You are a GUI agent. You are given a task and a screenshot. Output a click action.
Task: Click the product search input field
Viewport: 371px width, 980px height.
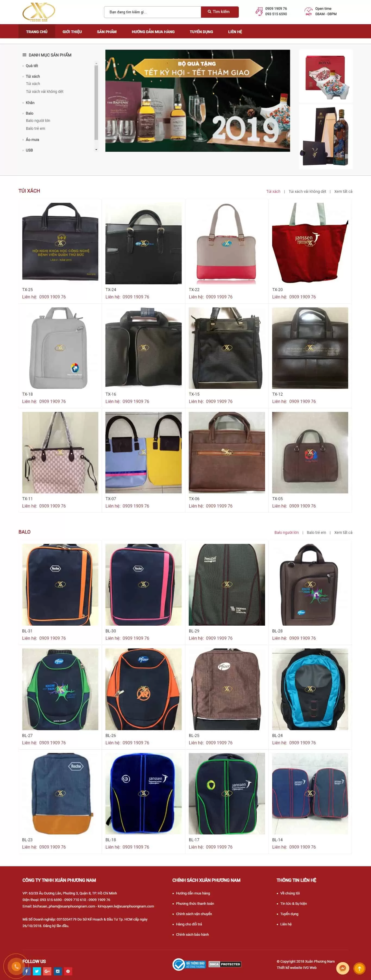tap(153, 12)
